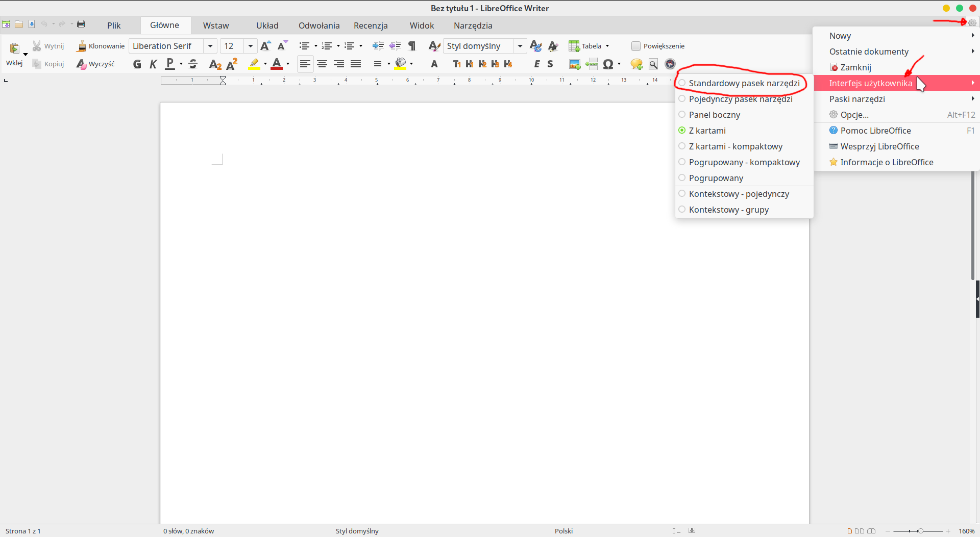Select Pojedynczy pasek narzędzi option
The image size is (980, 537).
point(744,99)
